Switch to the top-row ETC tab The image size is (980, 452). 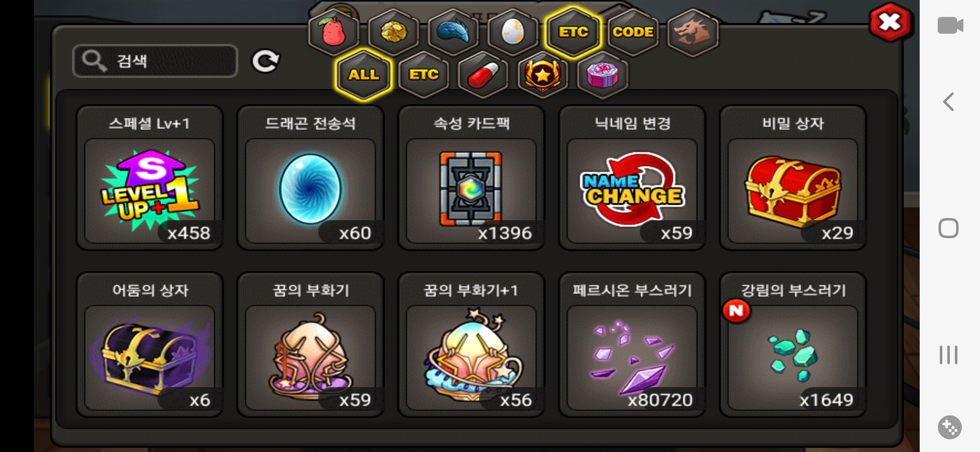click(x=573, y=32)
